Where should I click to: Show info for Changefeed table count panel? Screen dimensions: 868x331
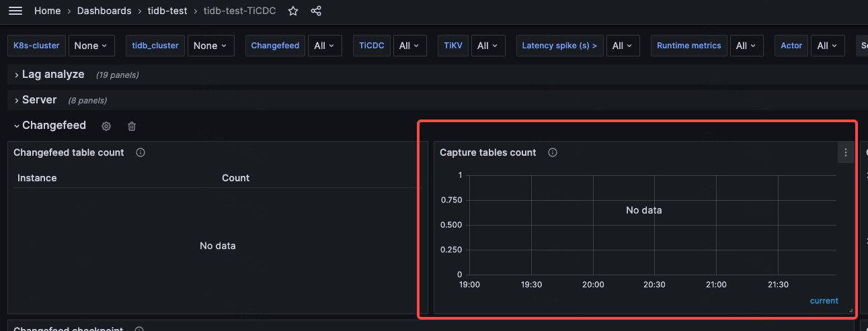pyautogui.click(x=141, y=152)
